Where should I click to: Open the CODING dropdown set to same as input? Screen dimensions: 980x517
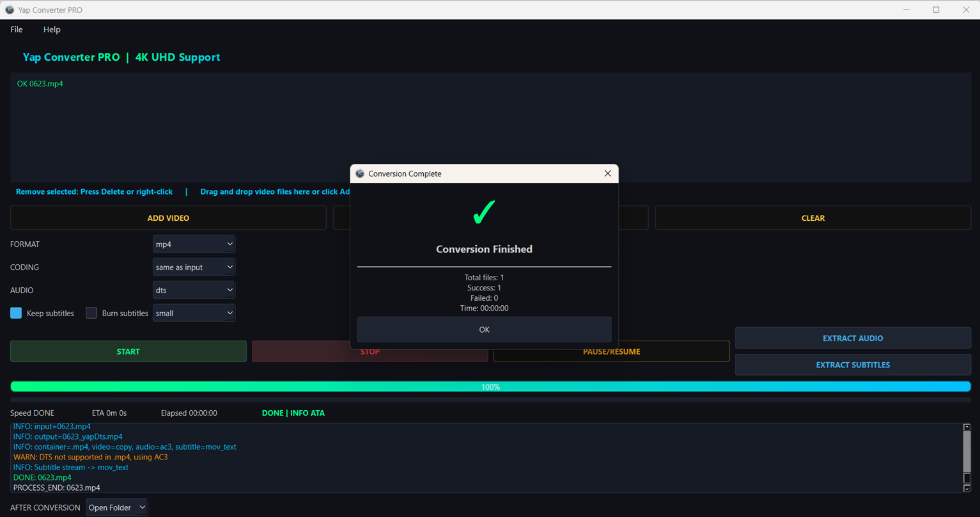pyautogui.click(x=194, y=267)
